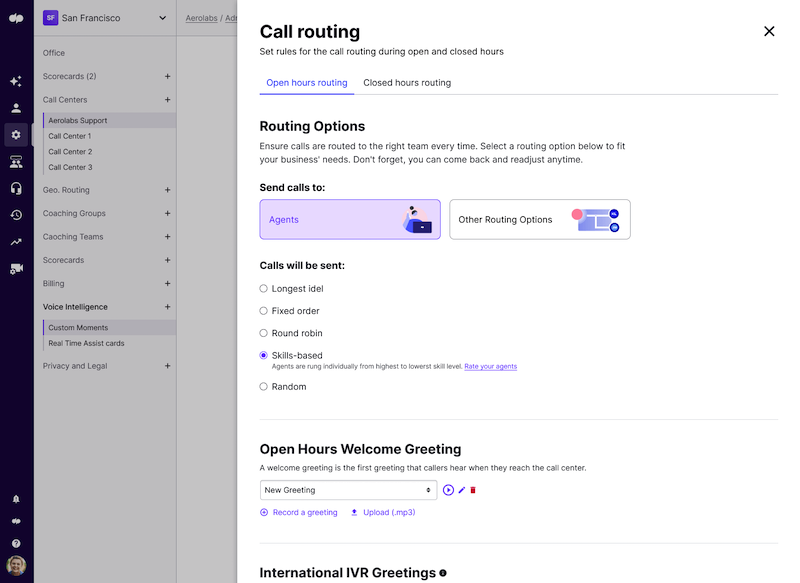
Task: Delete the greeting with red trash icon
Action: coord(473,490)
